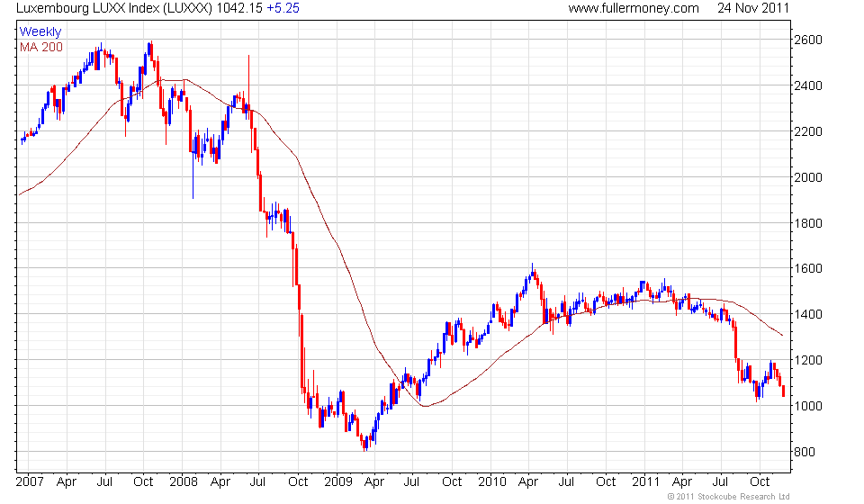Click the 2008 year label on time axis
This screenshot has height=504, width=864.
point(184,482)
